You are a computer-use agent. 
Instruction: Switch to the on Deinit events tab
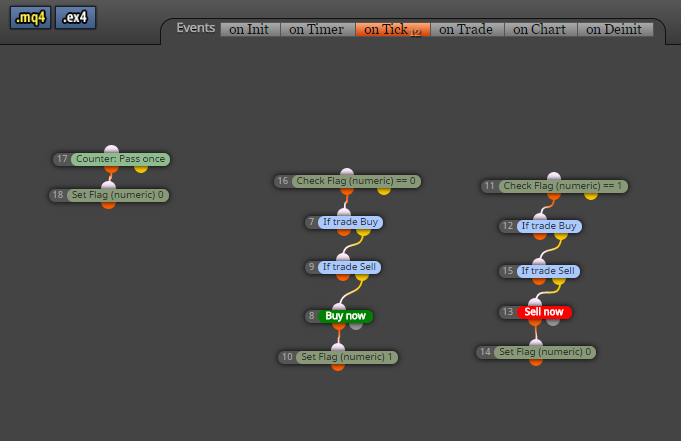coord(615,30)
